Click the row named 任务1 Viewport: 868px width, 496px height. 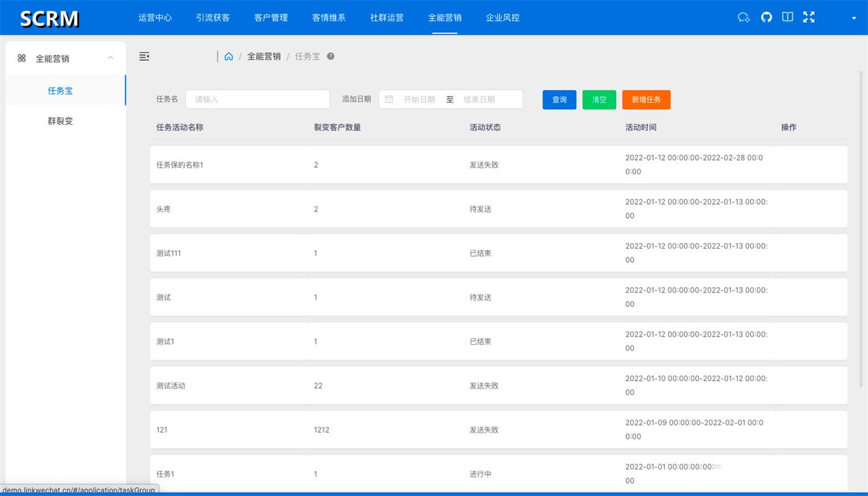pyautogui.click(x=498, y=474)
